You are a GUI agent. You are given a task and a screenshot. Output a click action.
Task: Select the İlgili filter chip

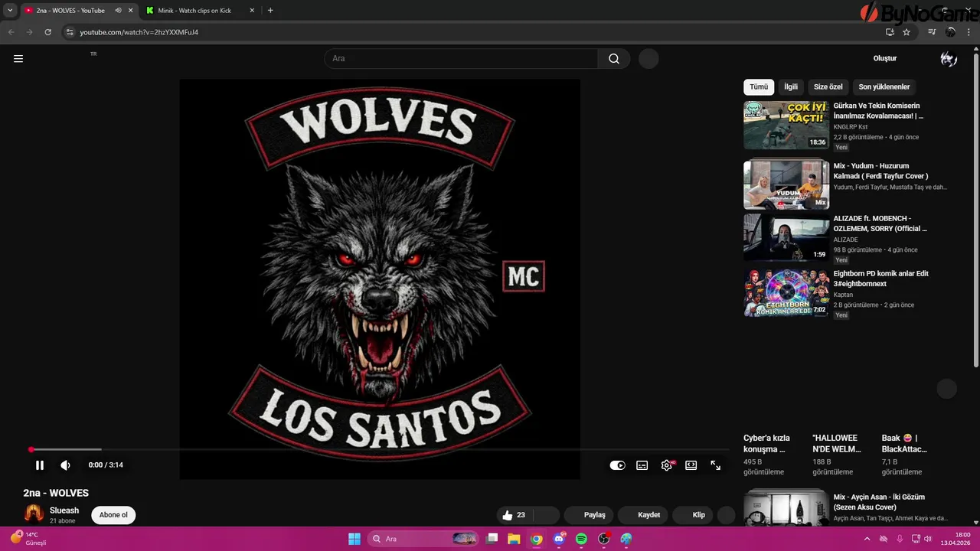pyautogui.click(x=791, y=87)
